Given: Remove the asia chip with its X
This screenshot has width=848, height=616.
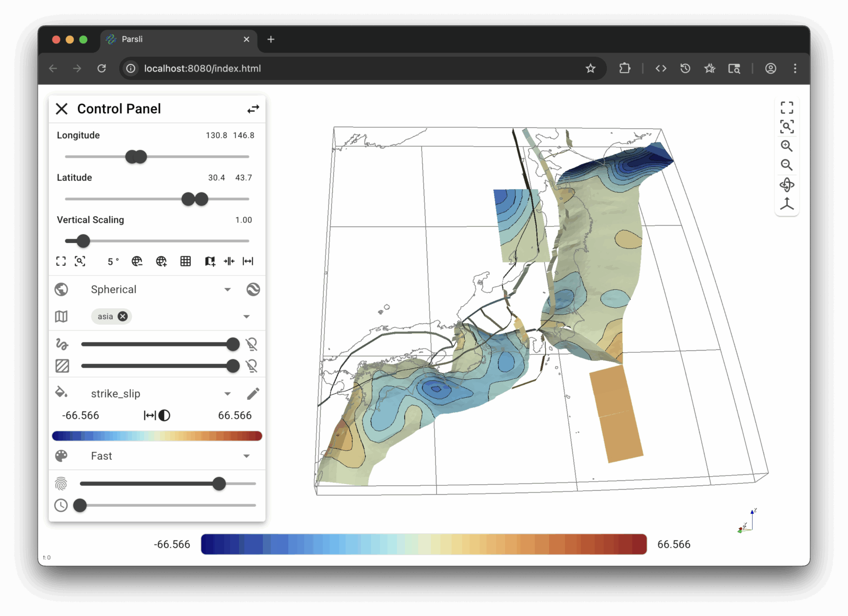Looking at the screenshot, I should click(x=122, y=316).
